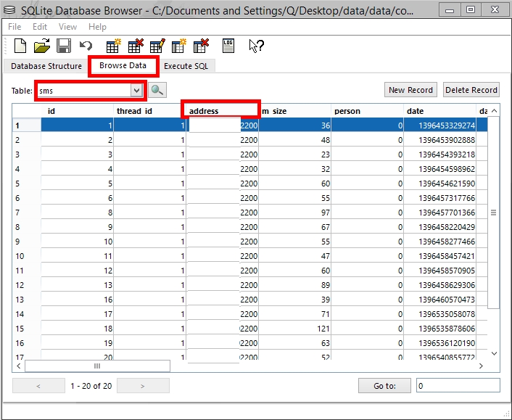
Task: Open the SQL log window icon
Action: coord(228,46)
